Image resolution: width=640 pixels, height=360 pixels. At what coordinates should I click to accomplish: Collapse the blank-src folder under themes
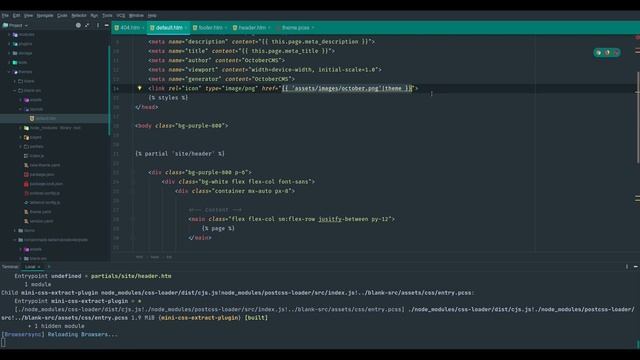point(15,91)
